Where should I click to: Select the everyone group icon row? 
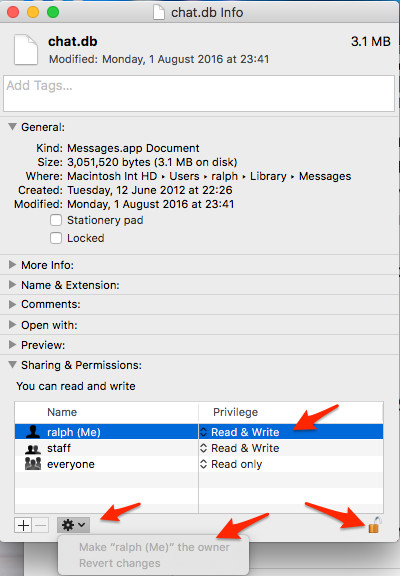coord(198,464)
